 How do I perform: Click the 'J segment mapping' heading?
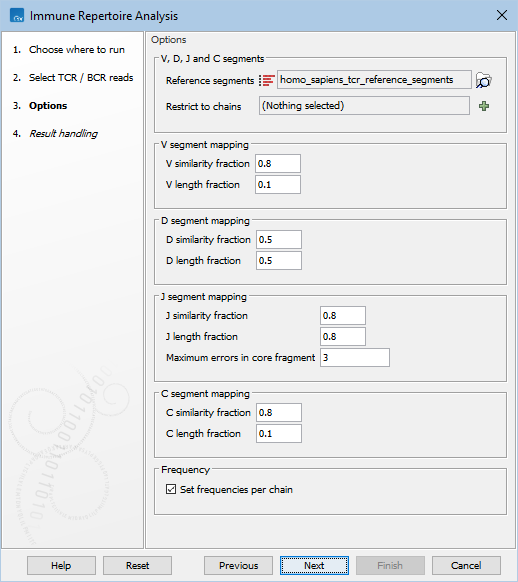(x=204, y=297)
